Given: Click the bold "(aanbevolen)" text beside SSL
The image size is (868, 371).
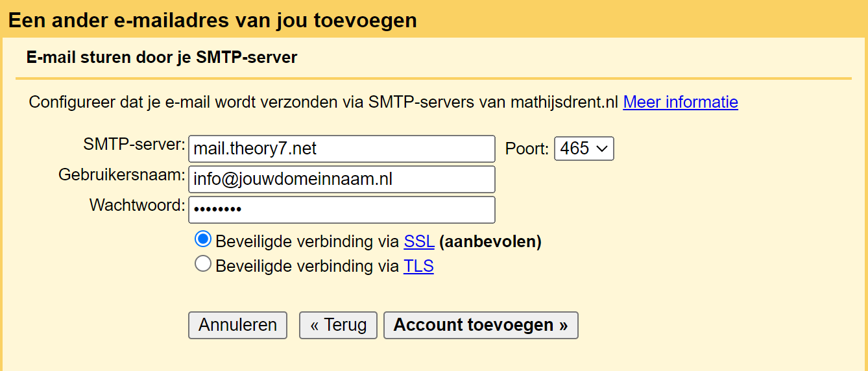Looking at the screenshot, I should (490, 242).
